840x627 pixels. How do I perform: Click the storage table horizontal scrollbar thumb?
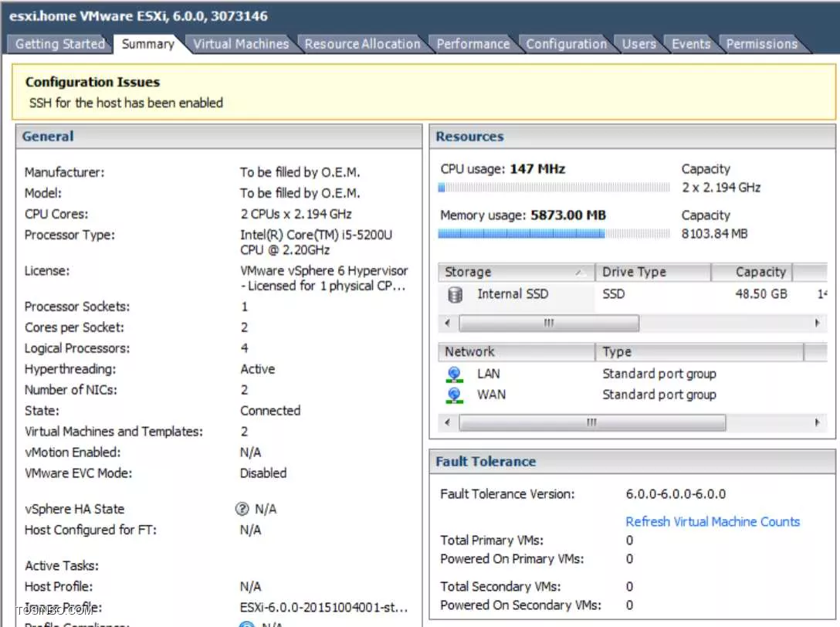(549, 323)
